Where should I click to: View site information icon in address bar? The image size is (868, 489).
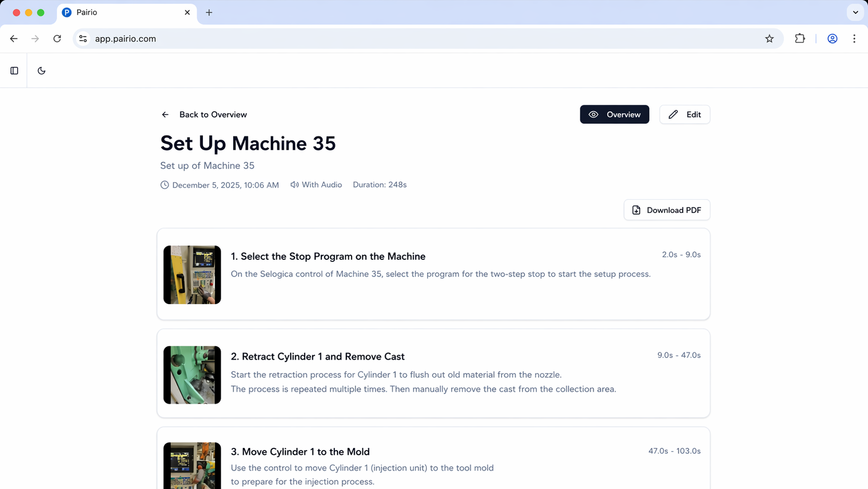pyautogui.click(x=83, y=38)
